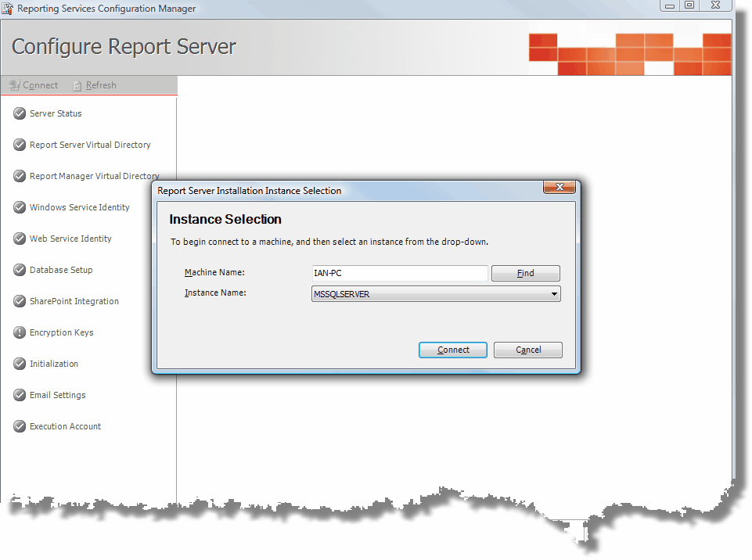The height and width of the screenshot is (560, 752).
Task: Click the Database Setup status icon
Action: point(20,270)
